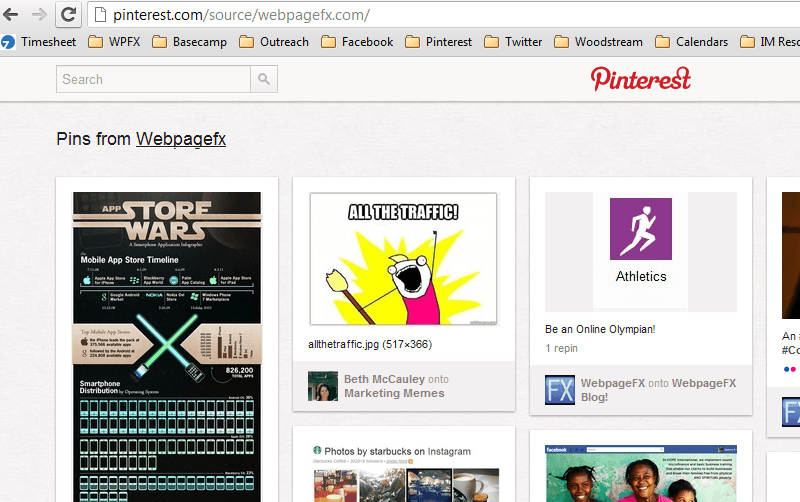Open the starbucks Instagram photos pin
800x502 pixels.
(406, 473)
